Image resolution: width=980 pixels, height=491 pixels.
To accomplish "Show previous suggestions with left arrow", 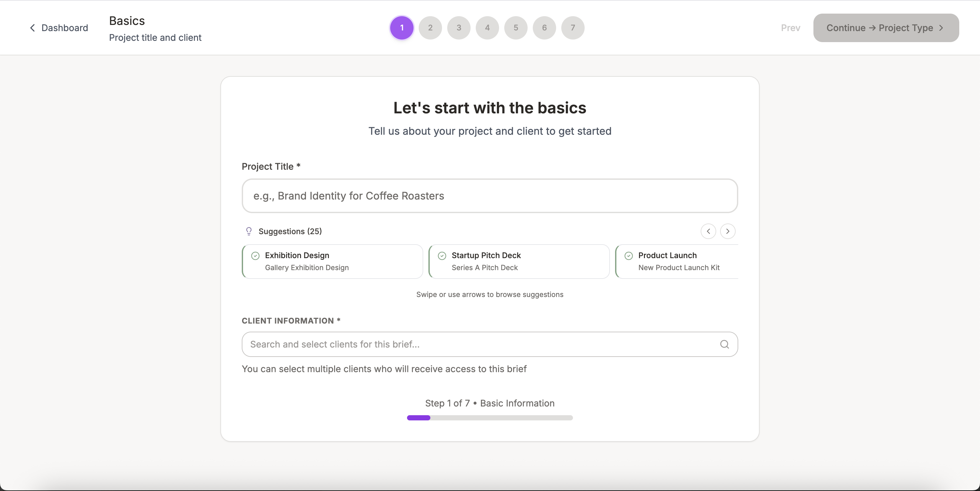I will tap(708, 231).
